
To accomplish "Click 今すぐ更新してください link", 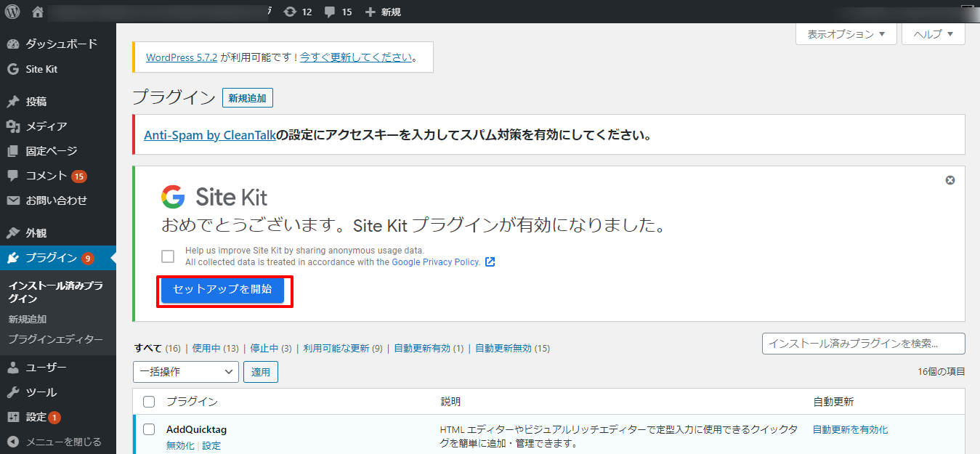I will (356, 57).
